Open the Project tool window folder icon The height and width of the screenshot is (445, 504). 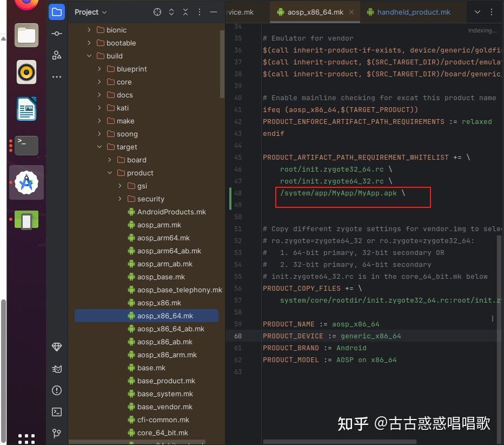[x=57, y=12]
